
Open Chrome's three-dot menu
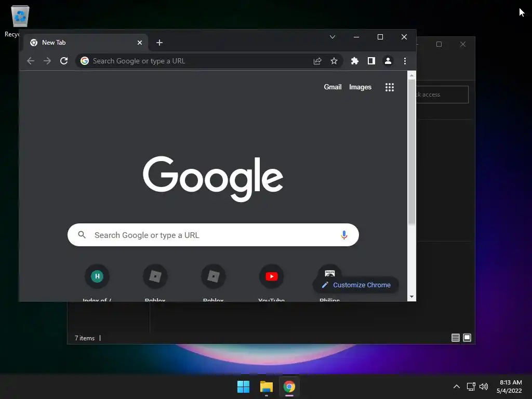tap(405, 61)
